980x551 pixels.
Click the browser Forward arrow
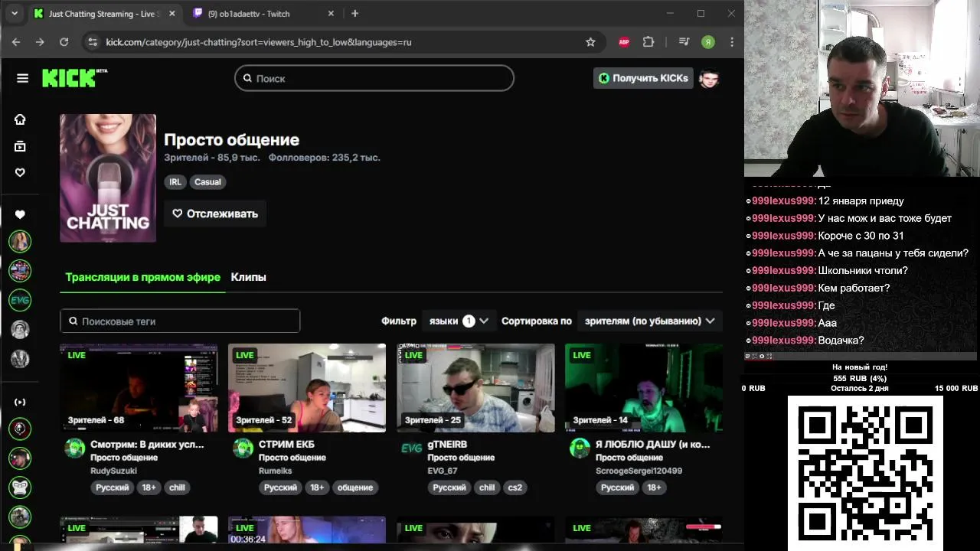click(40, 42)
